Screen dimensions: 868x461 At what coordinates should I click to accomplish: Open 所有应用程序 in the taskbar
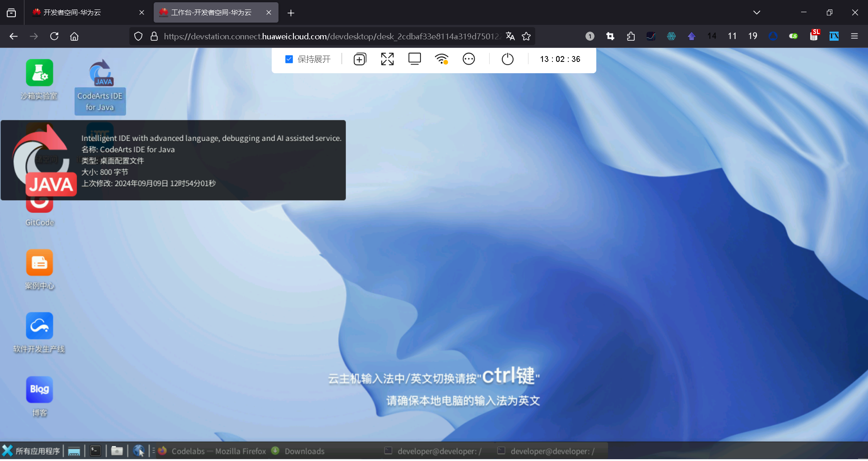31,451
